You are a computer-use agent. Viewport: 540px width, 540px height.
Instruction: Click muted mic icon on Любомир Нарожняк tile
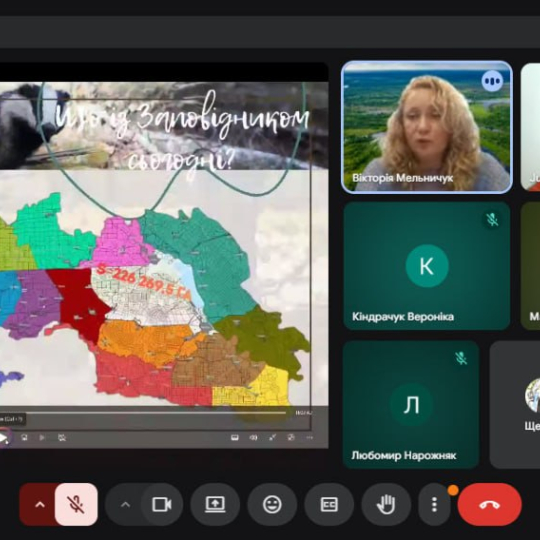pyautogui.click(x=461, y=358)
